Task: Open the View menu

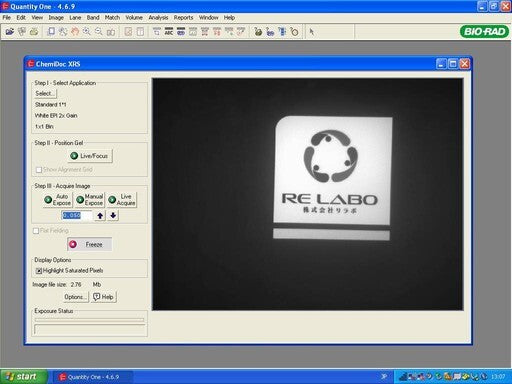Action: click(x=37, y=17)
